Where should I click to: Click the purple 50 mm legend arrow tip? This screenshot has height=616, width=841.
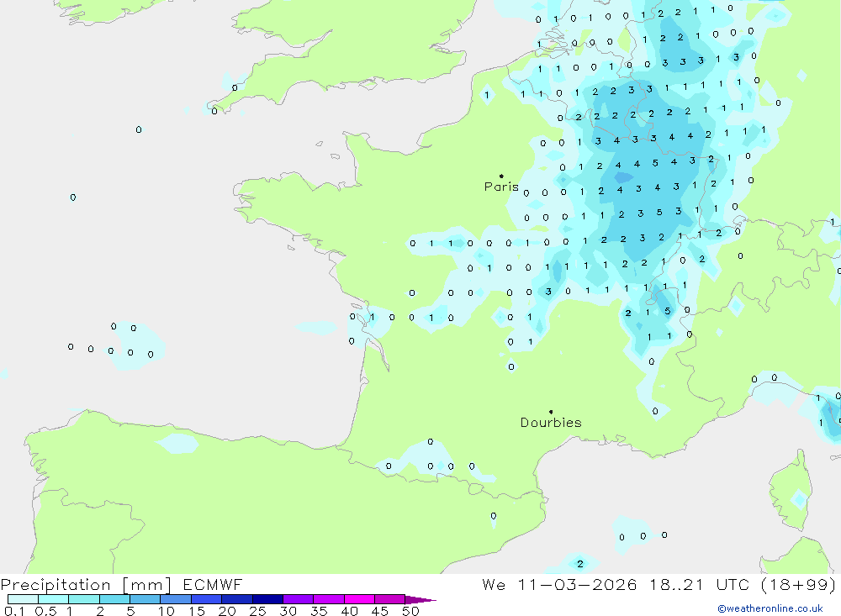[420, 599]
